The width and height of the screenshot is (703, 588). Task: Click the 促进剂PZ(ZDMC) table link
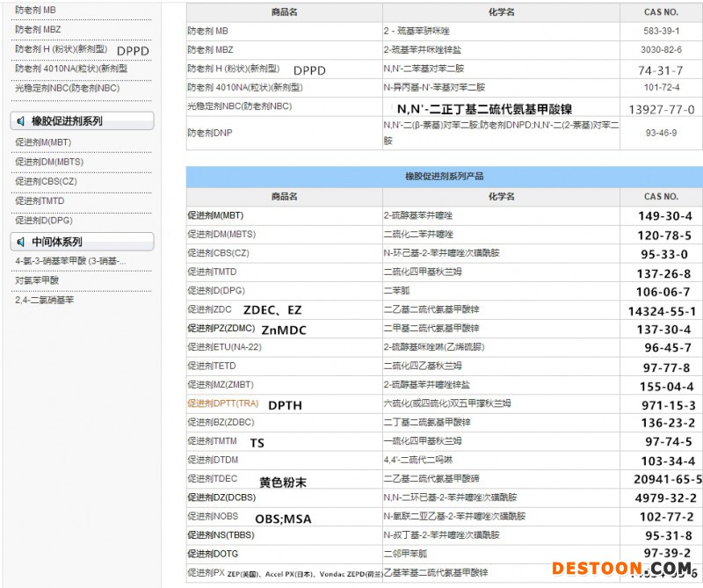point(221,328)
